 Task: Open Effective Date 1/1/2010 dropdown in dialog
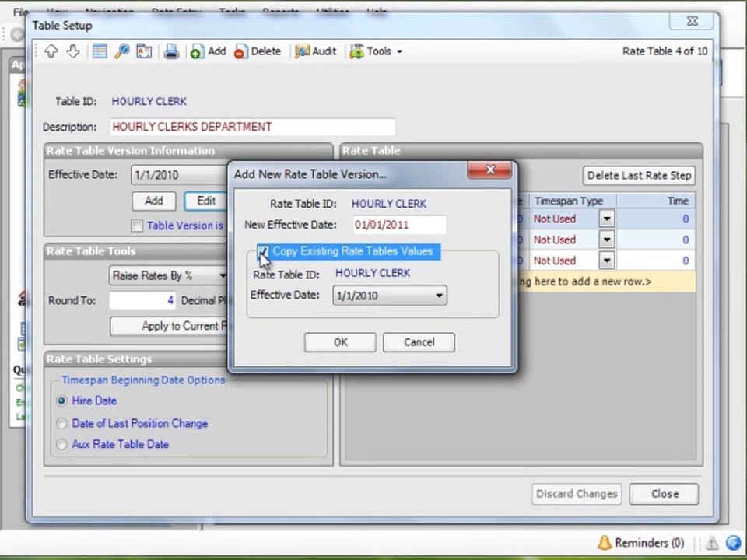(x=390, y=296)
